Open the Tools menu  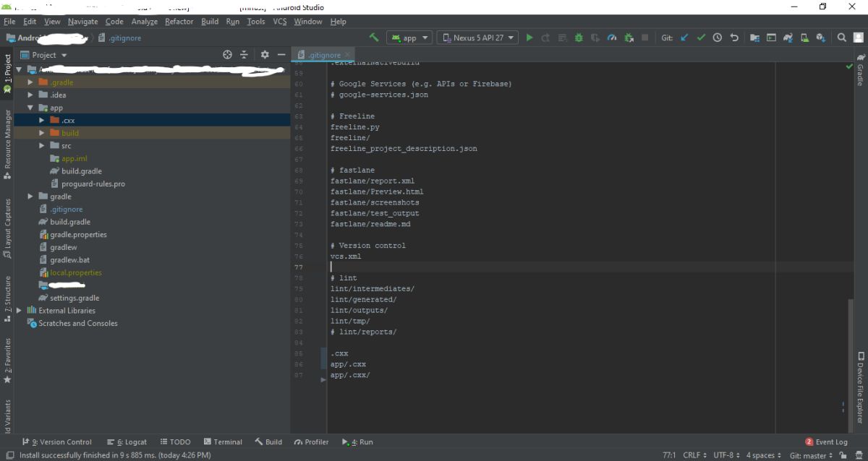click(256, 22)
